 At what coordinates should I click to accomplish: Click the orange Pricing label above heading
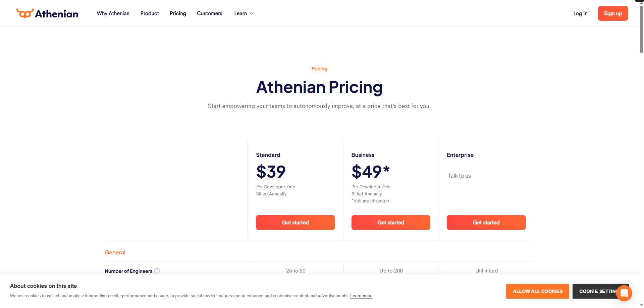coord(319,69)
